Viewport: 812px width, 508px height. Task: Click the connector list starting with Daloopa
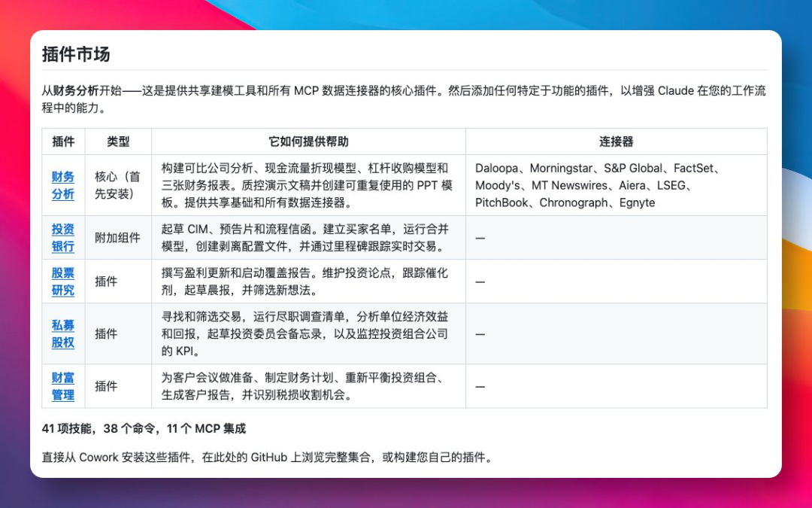(598, 185)
